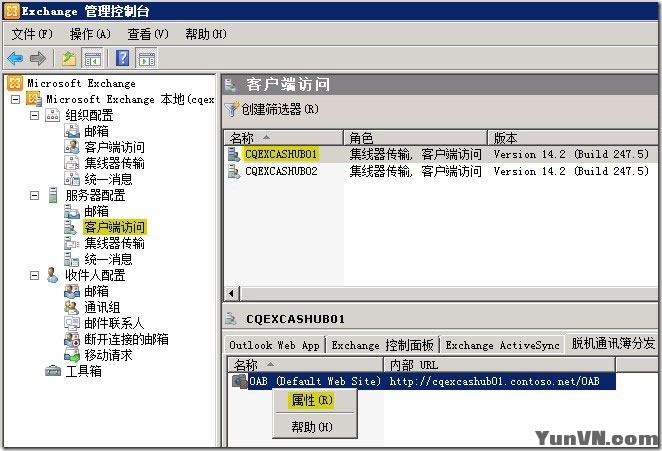This screenshot has width=662, height=451.
Task: Switch to the Outlook Web App tab
Action: click(274, 345)
